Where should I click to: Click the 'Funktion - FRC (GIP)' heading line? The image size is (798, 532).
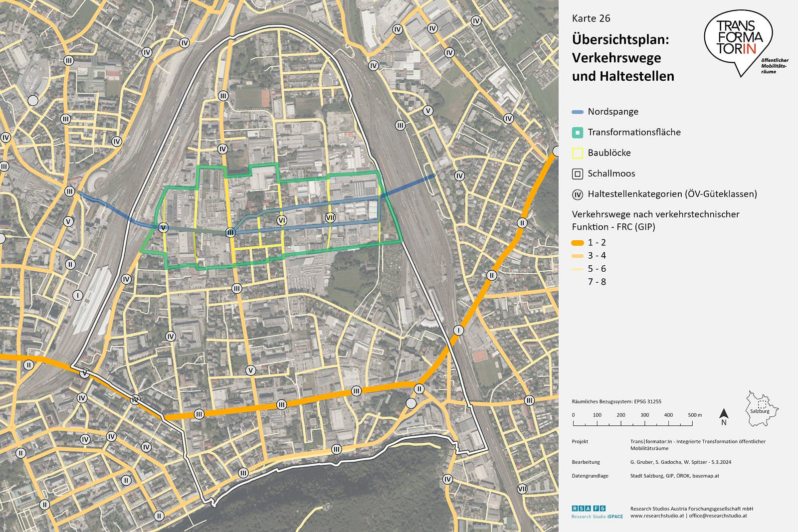[x=613, y=227]
